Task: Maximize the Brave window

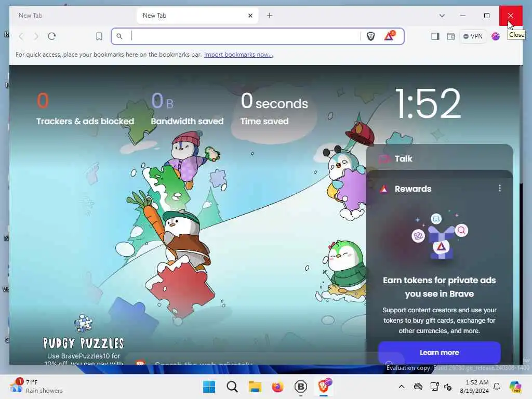Action: (486, 16)
